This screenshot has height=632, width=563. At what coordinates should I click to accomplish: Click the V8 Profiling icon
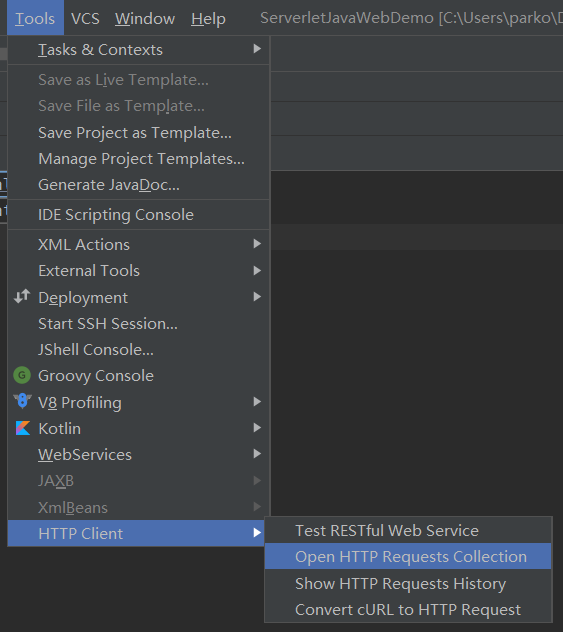point(23,401)
